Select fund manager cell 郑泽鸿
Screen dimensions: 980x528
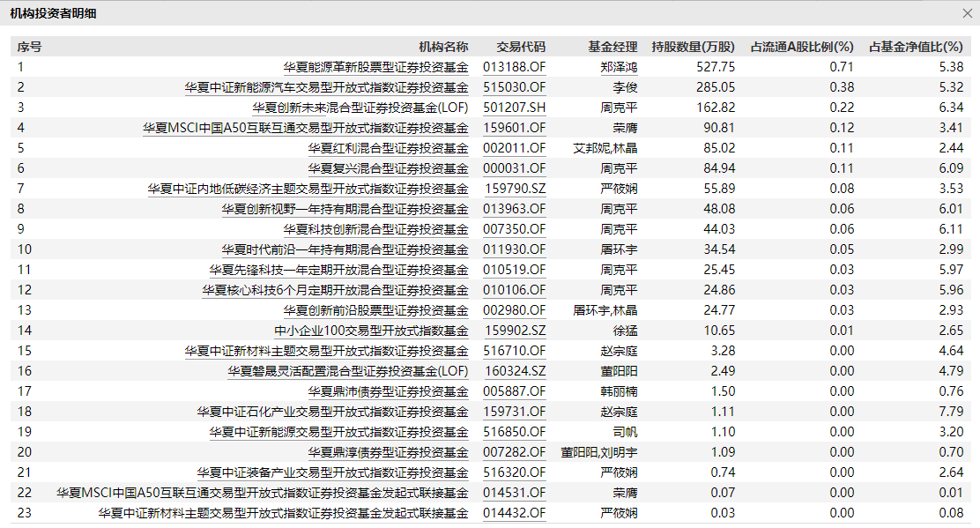619,67
